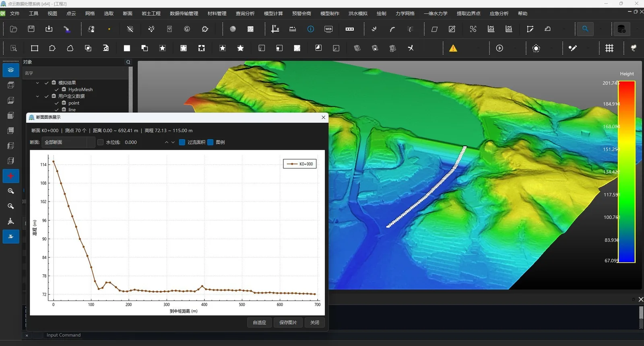Click the blue info circle icon
The width and height of the screenshot is (644, 346).
(310, 29)
